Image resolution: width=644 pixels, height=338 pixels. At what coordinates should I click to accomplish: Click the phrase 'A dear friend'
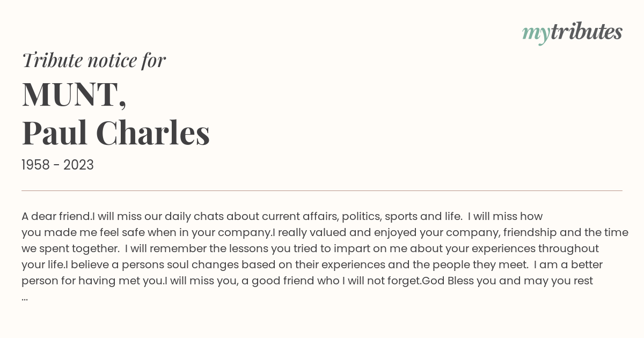click(56, 217)
